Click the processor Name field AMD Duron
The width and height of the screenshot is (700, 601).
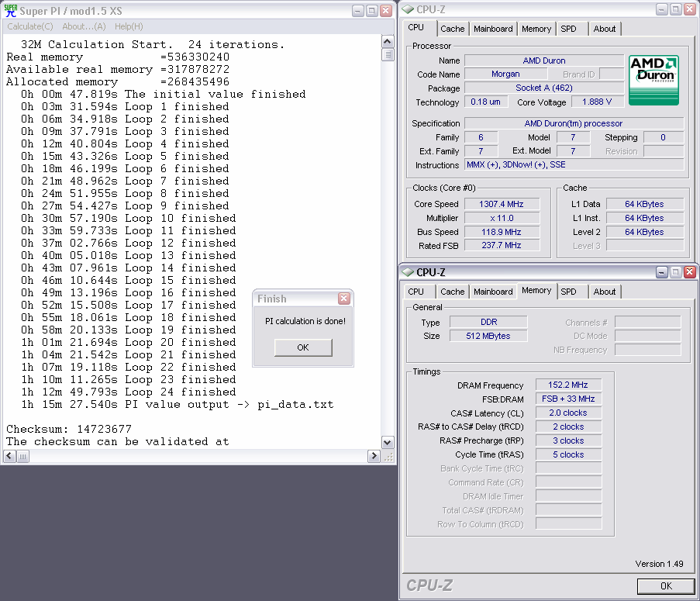tap(543, 60)
